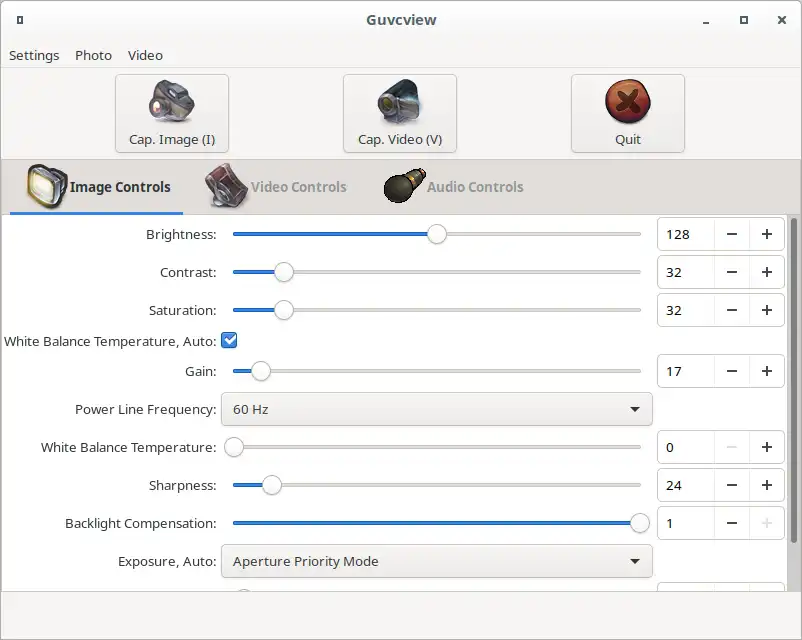
Task: Click the Cap. Video (V) button label
Action: [400, 140]
